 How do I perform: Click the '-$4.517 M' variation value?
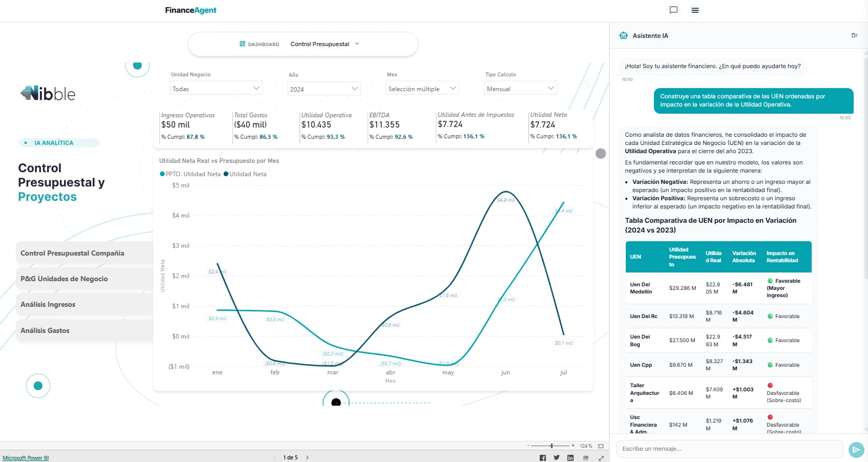[742, 341]
